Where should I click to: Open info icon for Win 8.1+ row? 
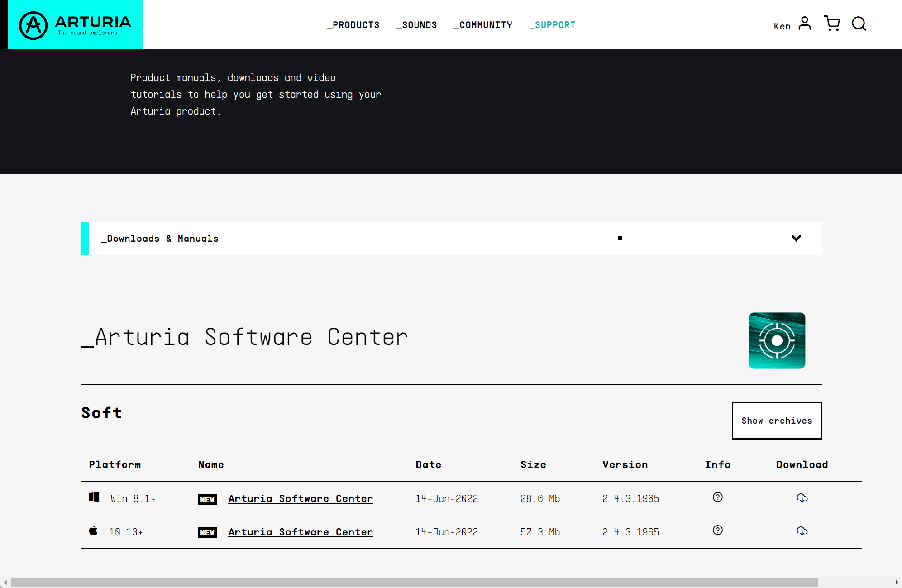[717, 497]
